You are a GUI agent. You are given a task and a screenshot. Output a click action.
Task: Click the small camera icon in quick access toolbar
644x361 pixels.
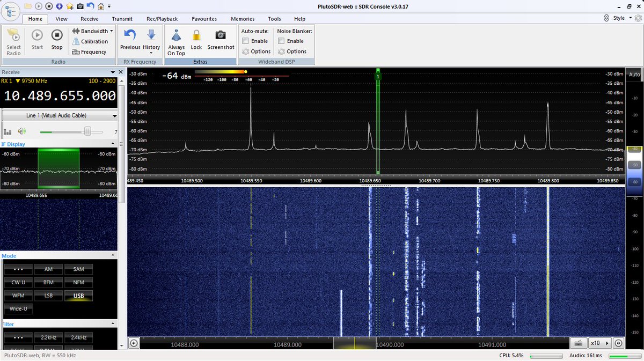(x=80, y=6)
